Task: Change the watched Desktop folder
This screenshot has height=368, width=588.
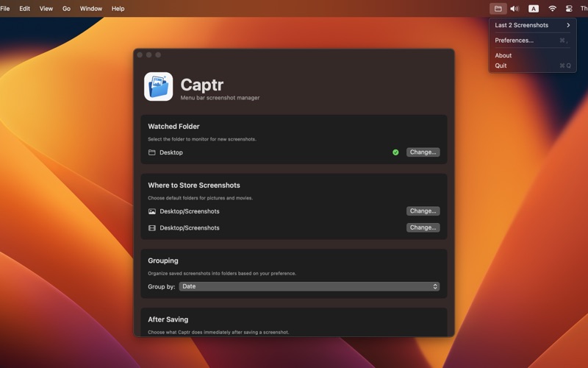Action: coord(423,152)
